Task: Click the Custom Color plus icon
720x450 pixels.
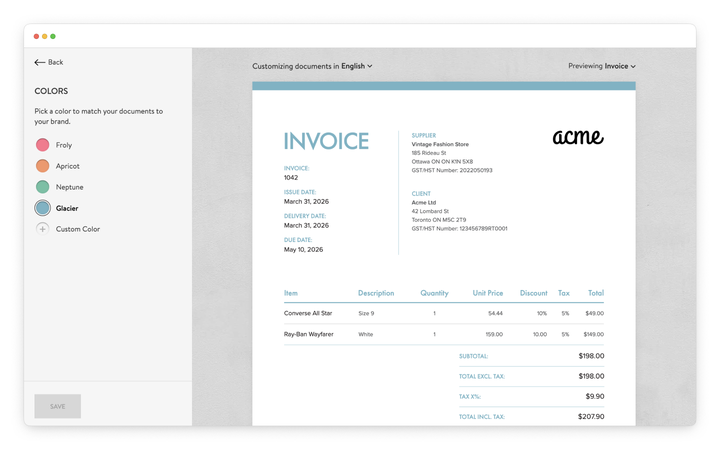Action: (42, 229)
